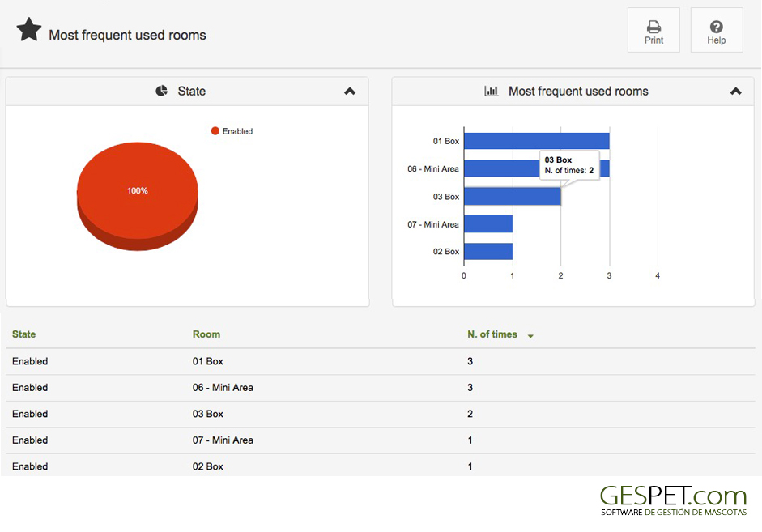This screenshot has width=762, height=532.
Task: Click the printer icon
Action: pyautogui.click(x=653, y=26)
